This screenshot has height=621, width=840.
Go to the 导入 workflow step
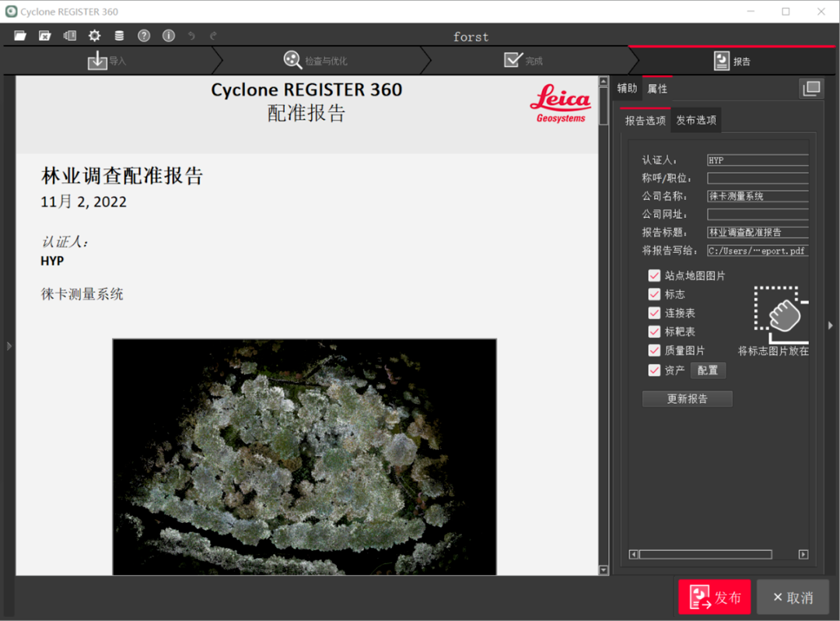(107, 61)
